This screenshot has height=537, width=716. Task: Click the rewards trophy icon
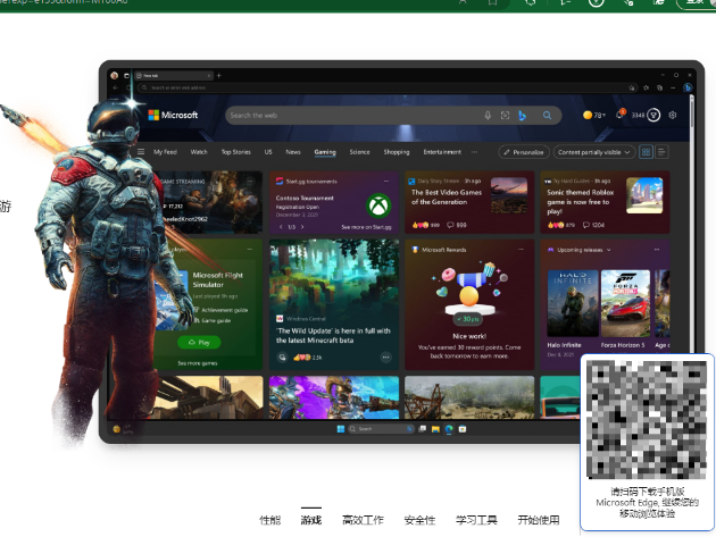653,115
